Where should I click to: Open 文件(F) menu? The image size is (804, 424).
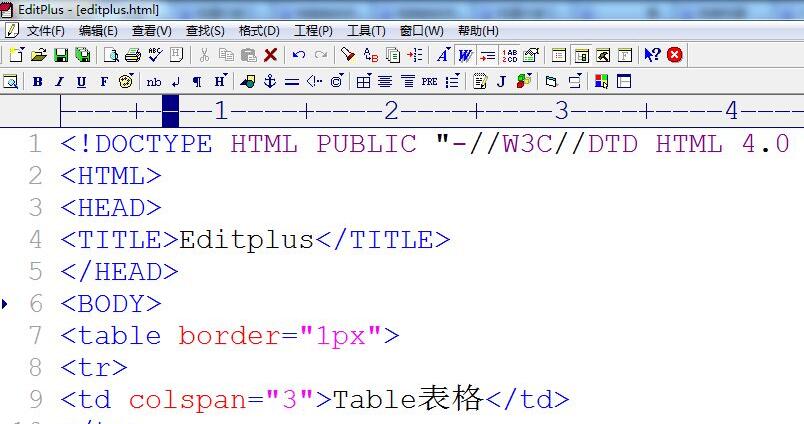pyautogui.click(x=46, y=31)
